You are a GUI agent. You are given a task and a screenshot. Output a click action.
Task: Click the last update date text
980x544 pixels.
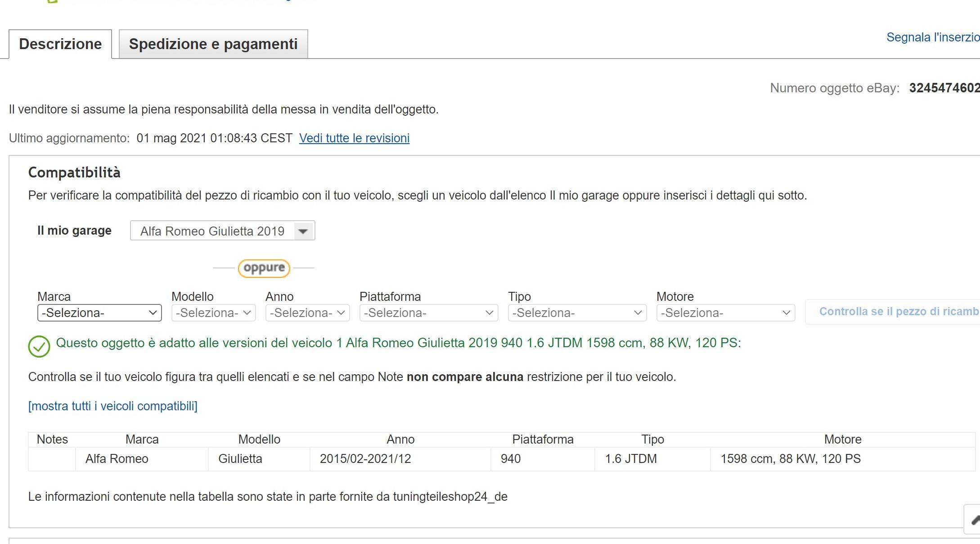pyautogui.click(x=214, y=138)
